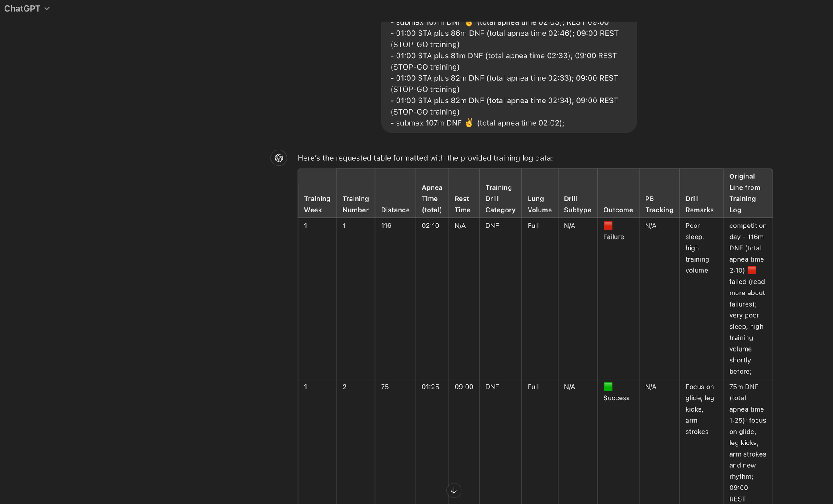833x504 pixels.
Task: Click the red Failure square icon
Action: tap(608, 225)
